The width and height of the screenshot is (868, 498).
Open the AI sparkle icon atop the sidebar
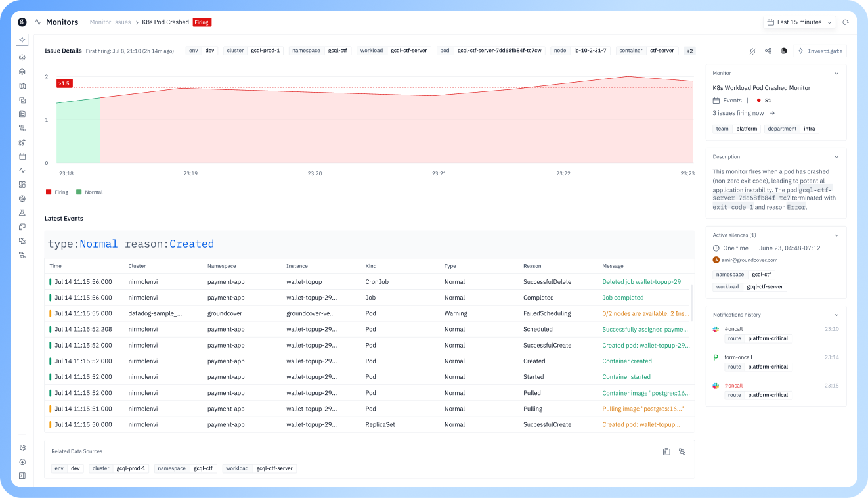coord(22,39)
